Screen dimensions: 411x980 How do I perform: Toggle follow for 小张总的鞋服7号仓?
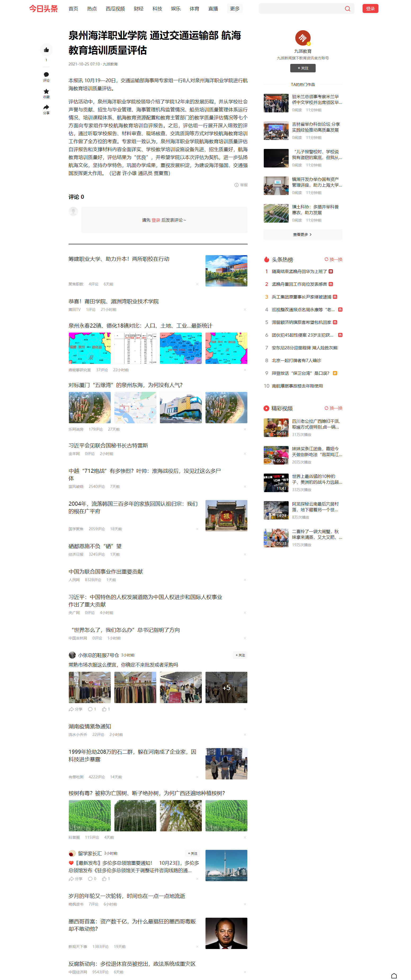point(240,655)
